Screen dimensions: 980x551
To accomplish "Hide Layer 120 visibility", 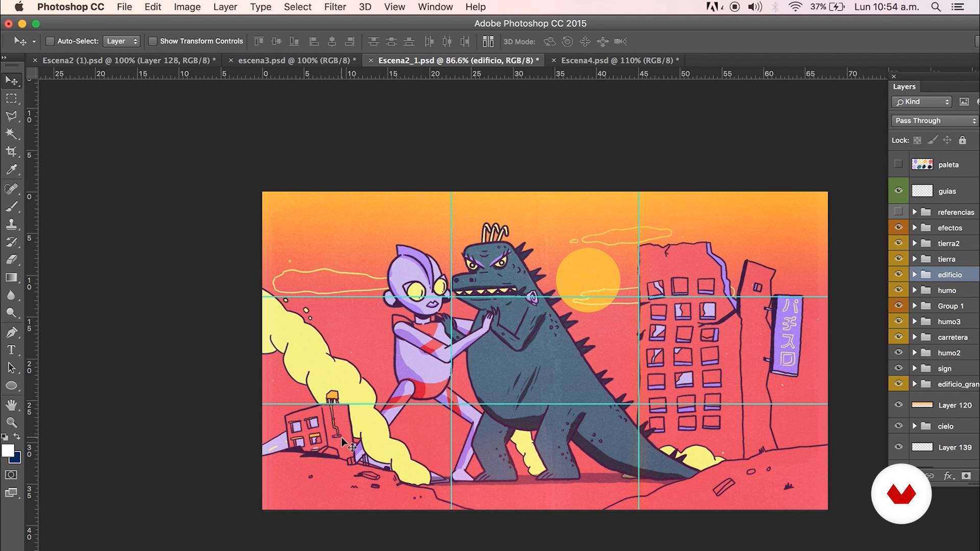I will [x=898, y=405].
